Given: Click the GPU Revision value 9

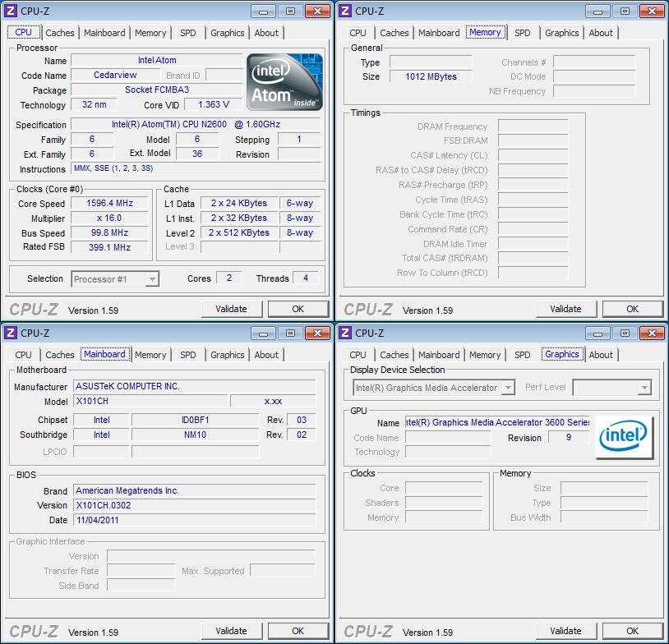Looking at the screenshot, I should point(568,437).
